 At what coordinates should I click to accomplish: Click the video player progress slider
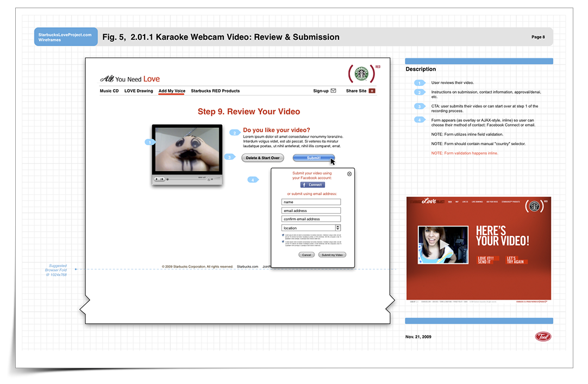coord(186,179)
